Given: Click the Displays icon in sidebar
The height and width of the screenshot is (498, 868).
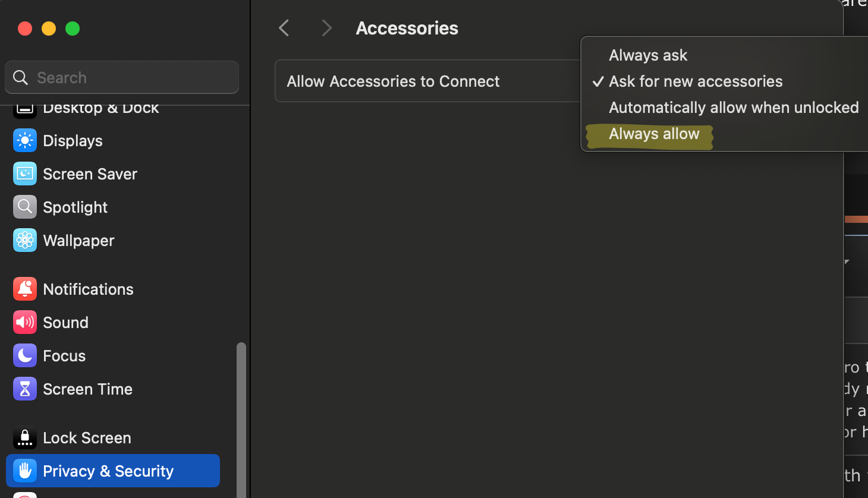Looking at the screenshot, I should coord(25,141).
